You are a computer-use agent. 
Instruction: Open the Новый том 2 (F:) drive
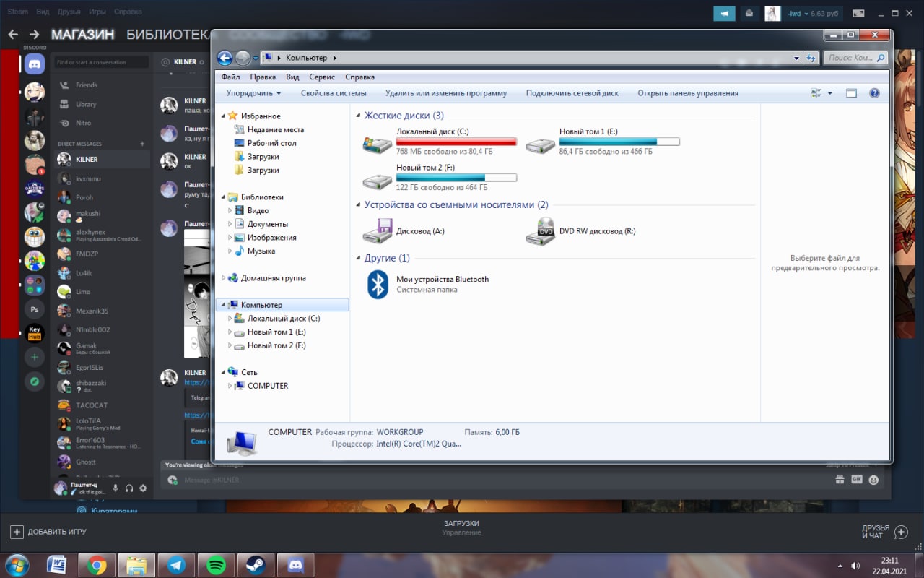(377, 180)
